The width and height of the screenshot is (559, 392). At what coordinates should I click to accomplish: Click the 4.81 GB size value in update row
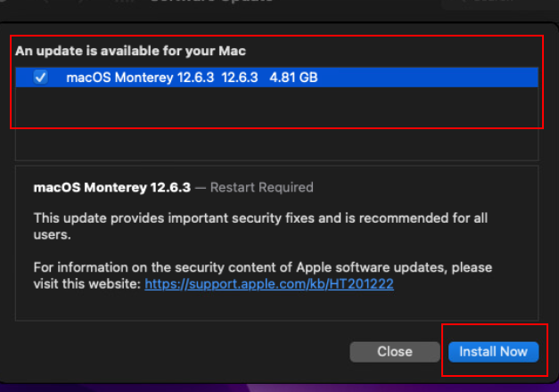pyautogui.click(x=293, y=78)
